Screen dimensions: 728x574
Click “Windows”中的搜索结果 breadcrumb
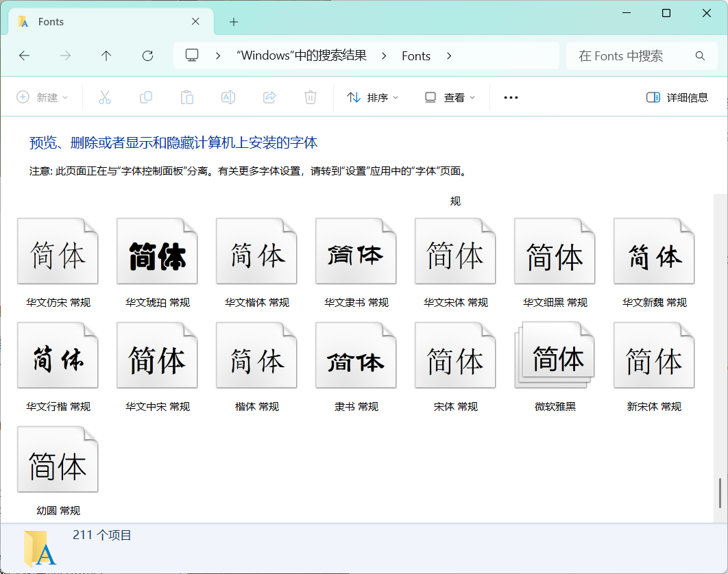click(302, 55)
